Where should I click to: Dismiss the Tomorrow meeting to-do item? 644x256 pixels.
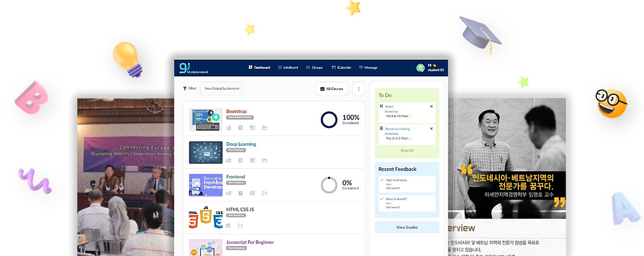click(x=431, y=129)
